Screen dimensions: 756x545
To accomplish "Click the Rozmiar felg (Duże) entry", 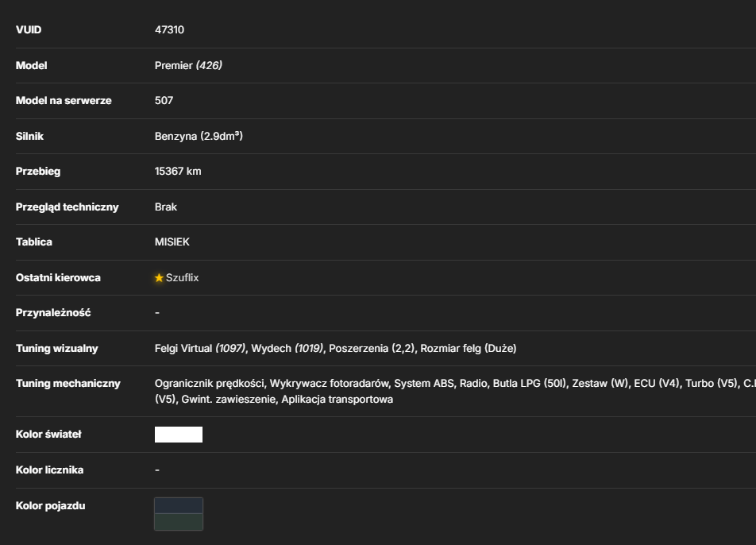I will [x=469, y=348].
